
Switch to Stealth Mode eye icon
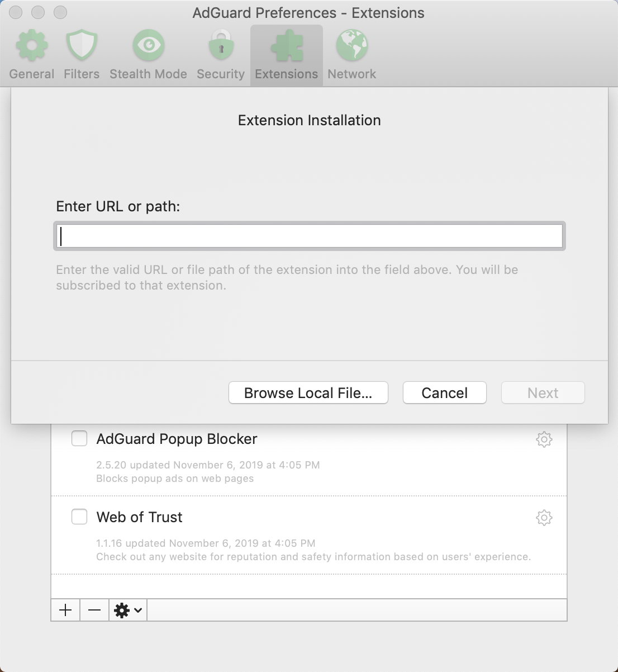point(148,46)
